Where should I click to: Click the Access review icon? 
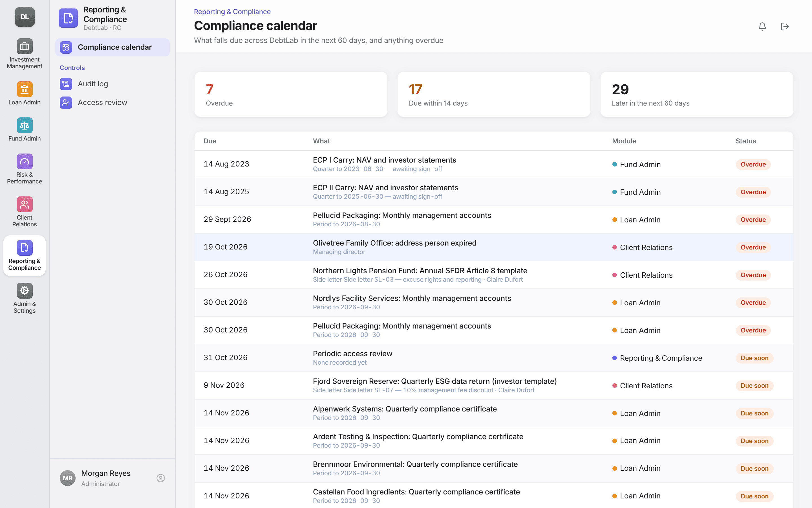(66, 102)
